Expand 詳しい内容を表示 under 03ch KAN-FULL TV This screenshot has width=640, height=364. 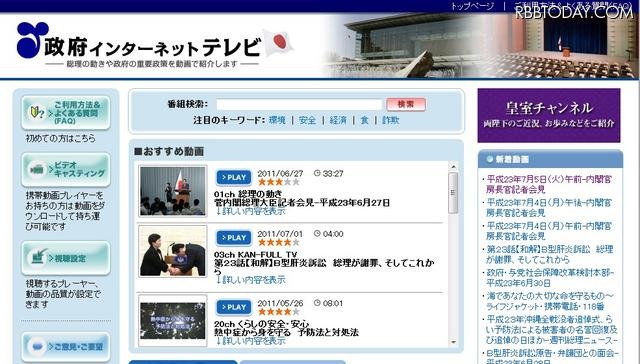coord(251,280)
